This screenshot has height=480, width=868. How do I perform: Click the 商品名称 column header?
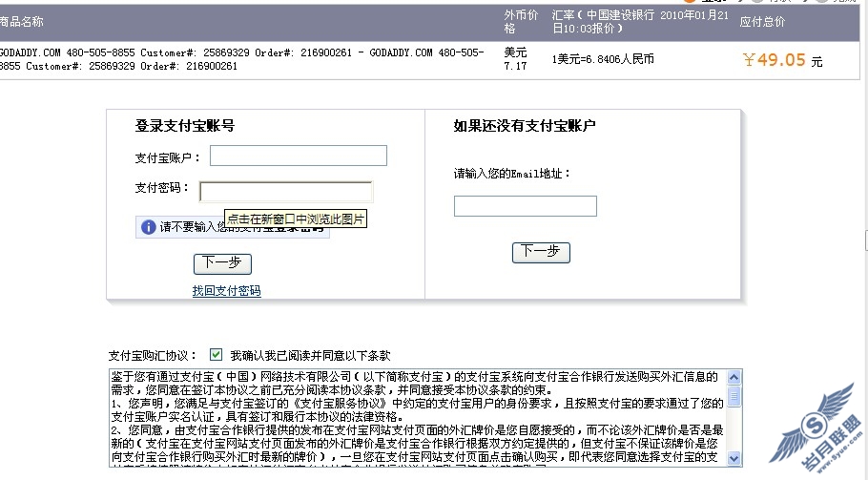click(x=22, y=21)
